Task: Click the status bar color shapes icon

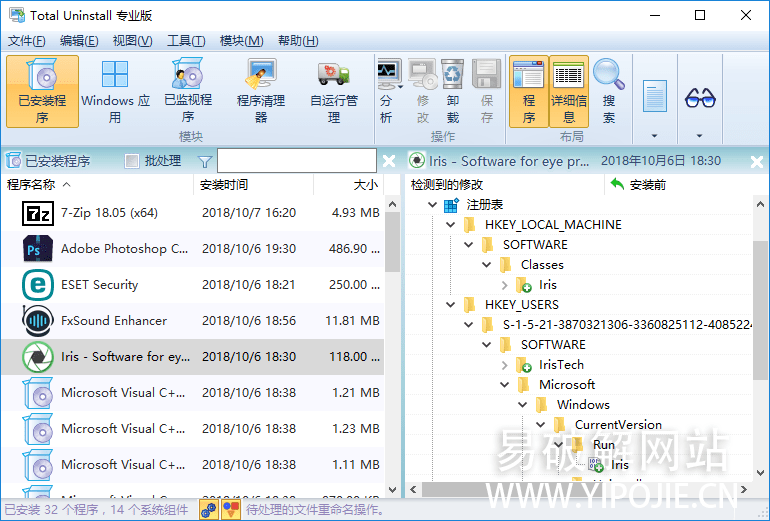Action: (231, 510)
